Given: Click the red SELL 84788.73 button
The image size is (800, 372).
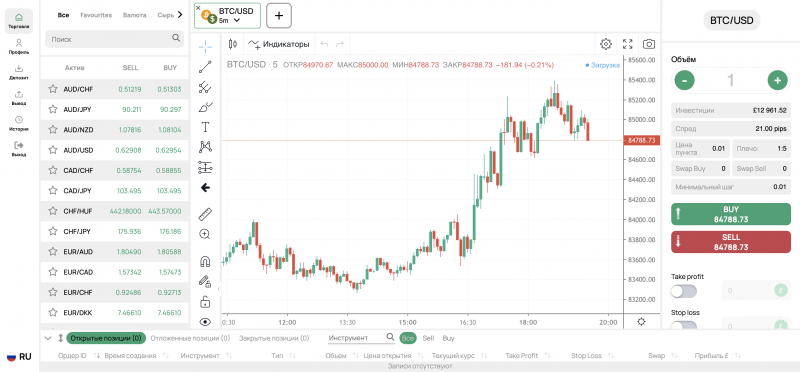Looking at the screenshot, I should point(731,242).
